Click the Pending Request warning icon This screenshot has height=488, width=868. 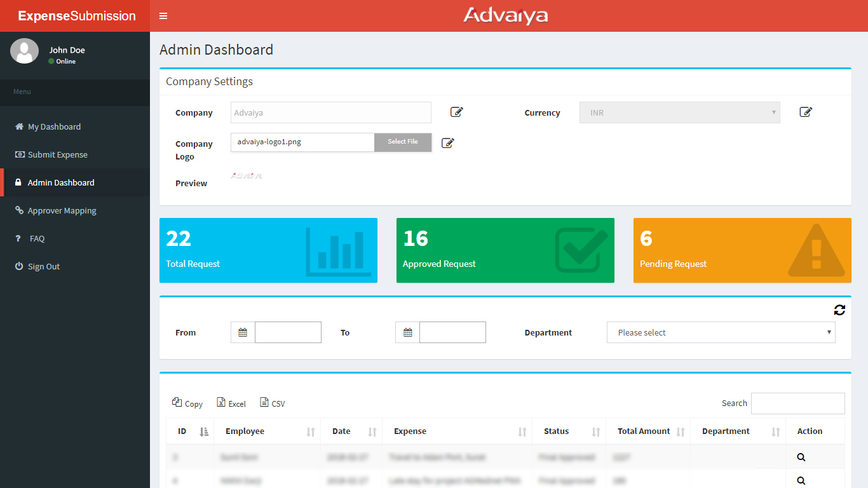[x=817, y=250]
